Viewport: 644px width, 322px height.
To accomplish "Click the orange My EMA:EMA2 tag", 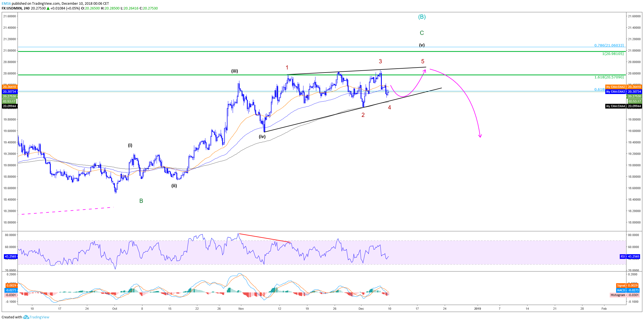I will (616, 87).
